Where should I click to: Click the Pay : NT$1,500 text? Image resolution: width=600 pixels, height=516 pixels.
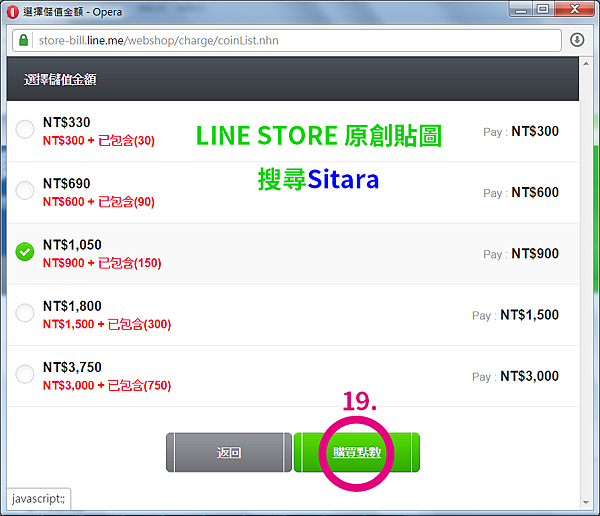click(x=515, y=315)
